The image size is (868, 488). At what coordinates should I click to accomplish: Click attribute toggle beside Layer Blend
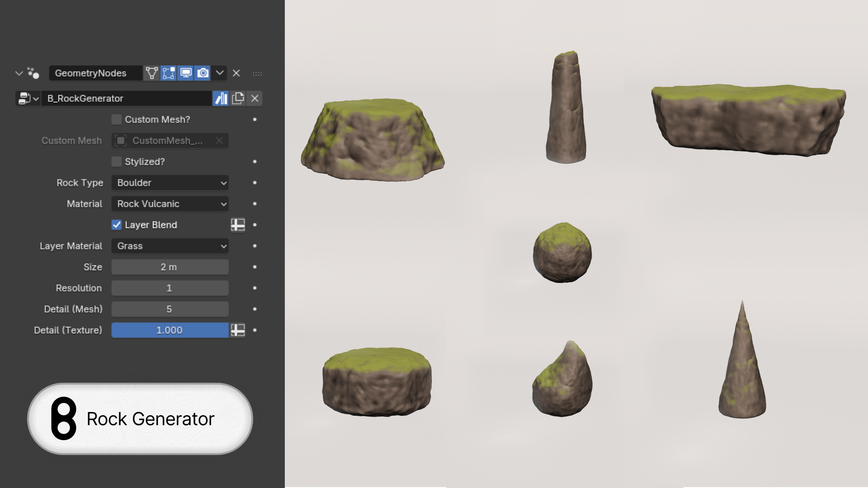pos(238,225)
